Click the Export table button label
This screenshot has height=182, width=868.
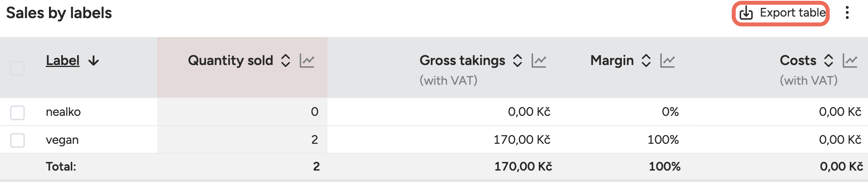coord(793,13)
